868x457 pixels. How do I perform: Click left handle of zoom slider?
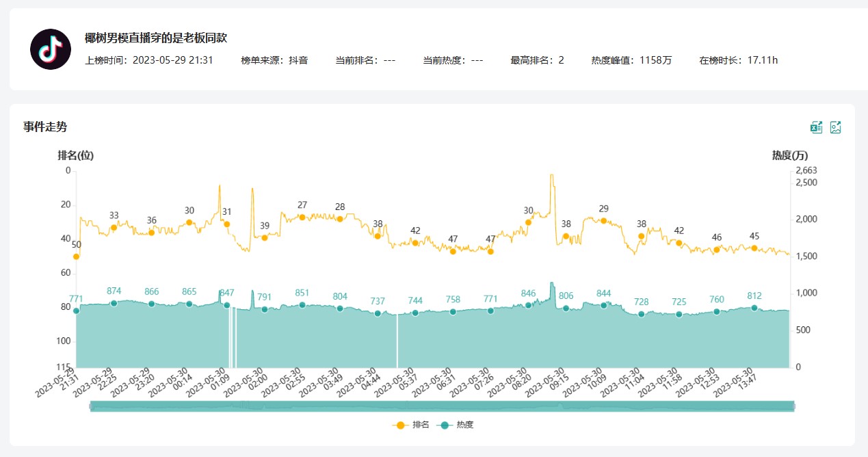(x=90, y=406)
